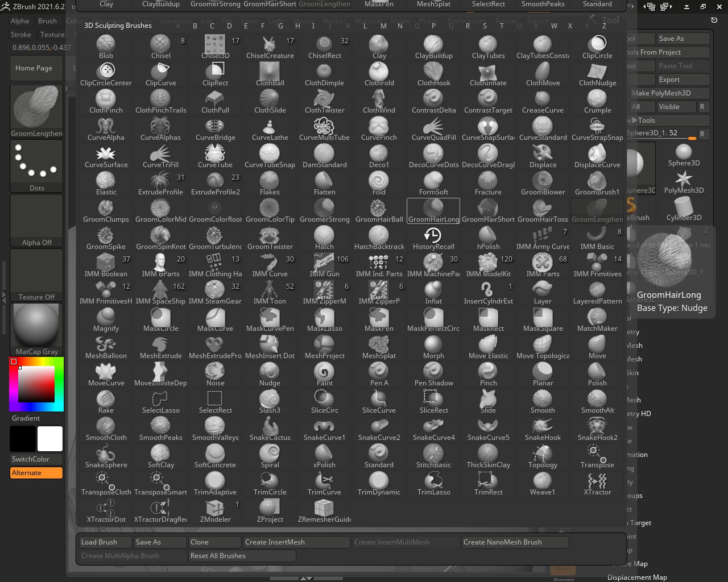Open the GroomLengthen current brush thumbnail
The image size is (728, 582).
36,111
